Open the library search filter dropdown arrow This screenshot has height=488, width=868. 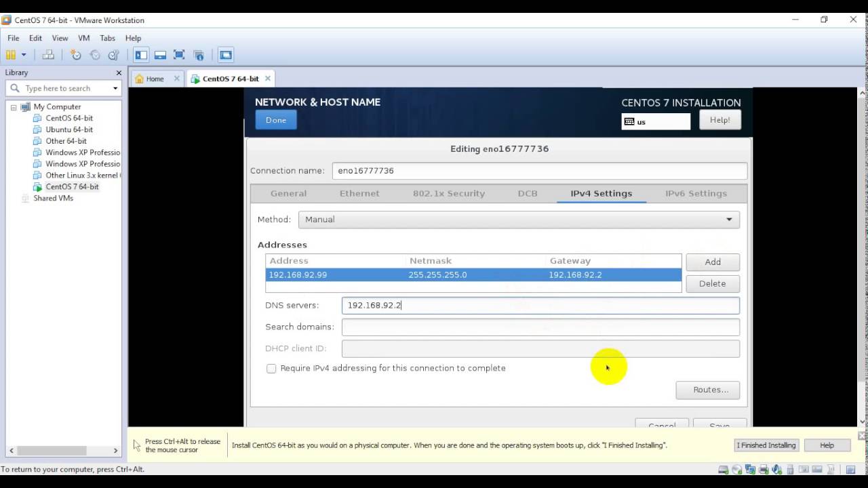(x=115, y=88)
